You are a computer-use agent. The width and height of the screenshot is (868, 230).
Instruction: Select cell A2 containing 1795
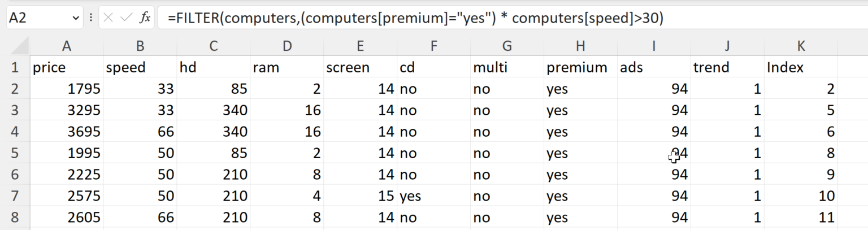point(67,89)
